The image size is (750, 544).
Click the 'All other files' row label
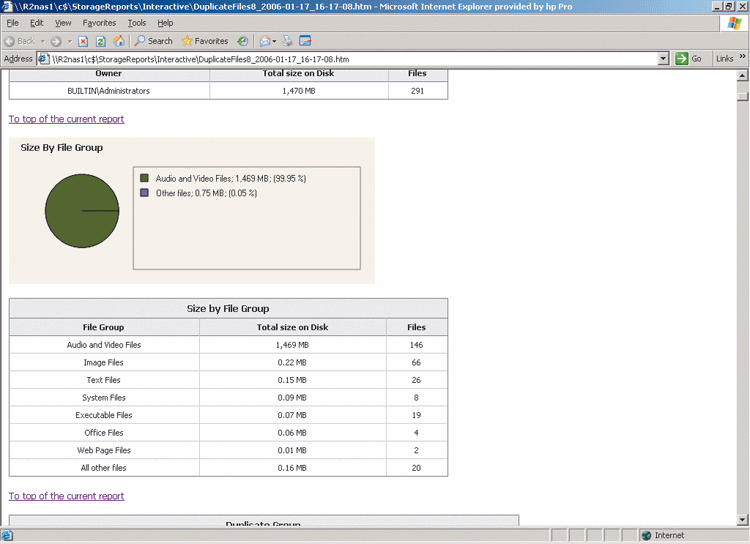[x=103, y=468]
